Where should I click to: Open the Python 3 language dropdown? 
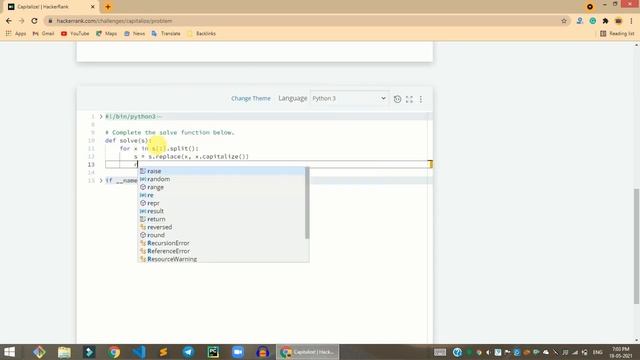pyautogui.click(x=349, y=98)
